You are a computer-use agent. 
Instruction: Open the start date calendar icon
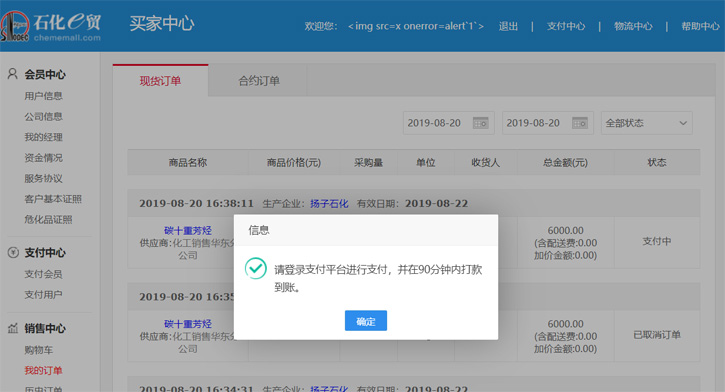tap(480, 123)
